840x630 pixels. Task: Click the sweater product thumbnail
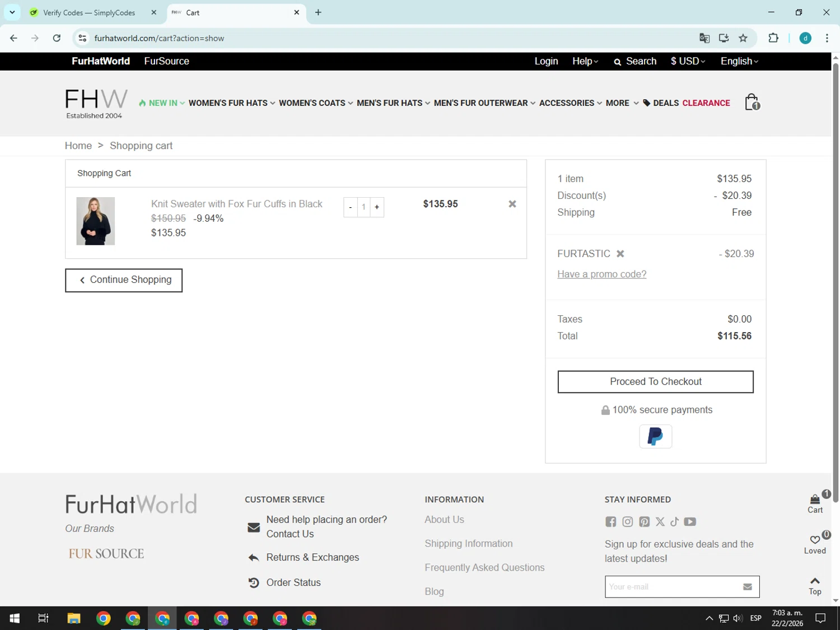pyautogui.click(x=96, y=221)
